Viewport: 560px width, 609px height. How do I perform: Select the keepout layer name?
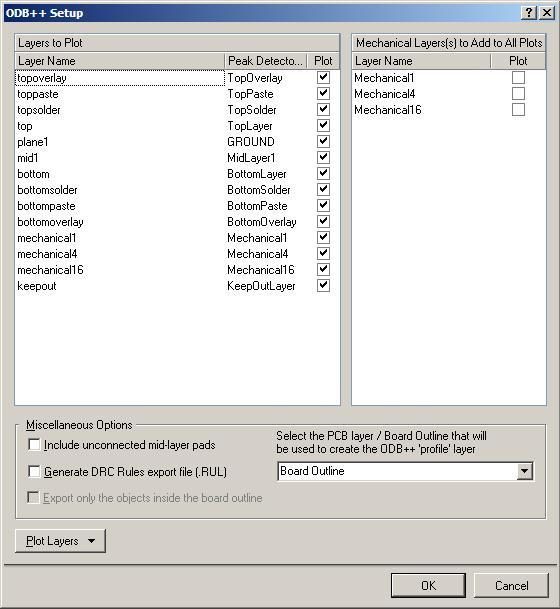click(37, 286)
